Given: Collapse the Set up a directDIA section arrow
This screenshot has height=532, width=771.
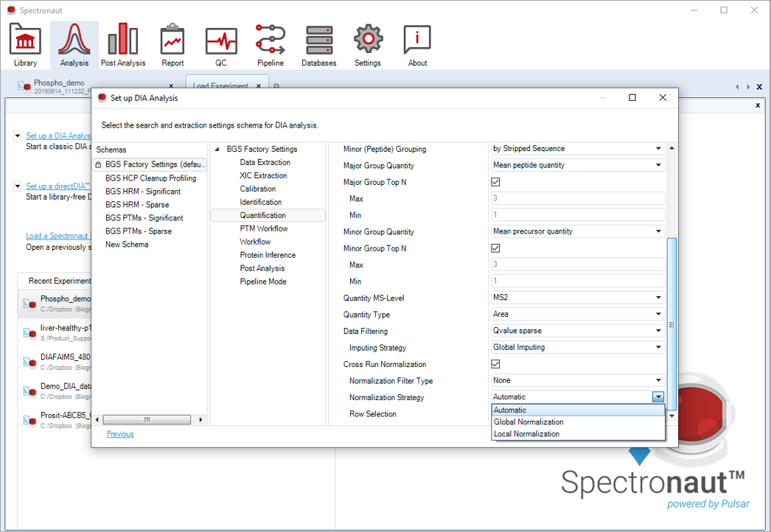Looking at the screenshot, I should (17, 186).
